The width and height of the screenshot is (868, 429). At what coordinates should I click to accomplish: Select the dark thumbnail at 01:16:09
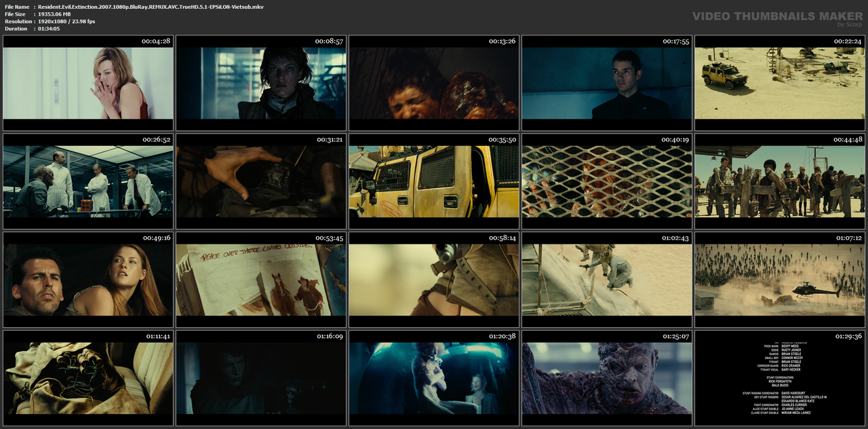pos(261,378)
